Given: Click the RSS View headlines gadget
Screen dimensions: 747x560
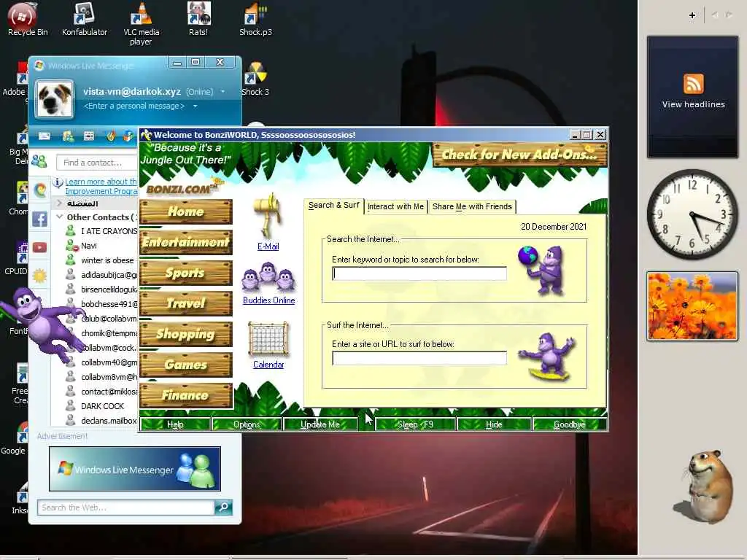Looking at the screenshot, I should coord(693,97).
